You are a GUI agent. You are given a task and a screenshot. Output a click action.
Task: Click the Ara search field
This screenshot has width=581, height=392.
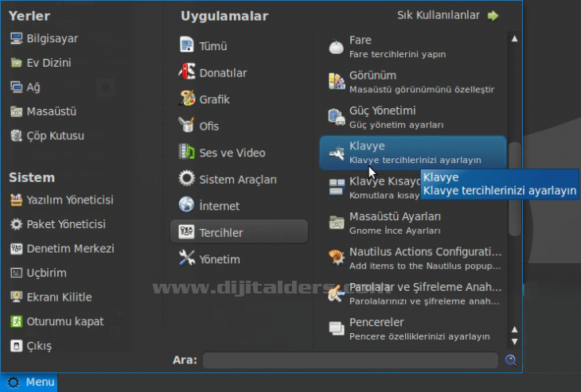[350, 360]
